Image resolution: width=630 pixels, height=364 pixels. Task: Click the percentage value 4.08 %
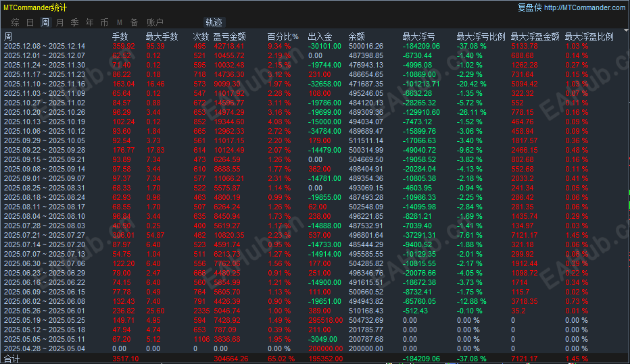point(279,122)
